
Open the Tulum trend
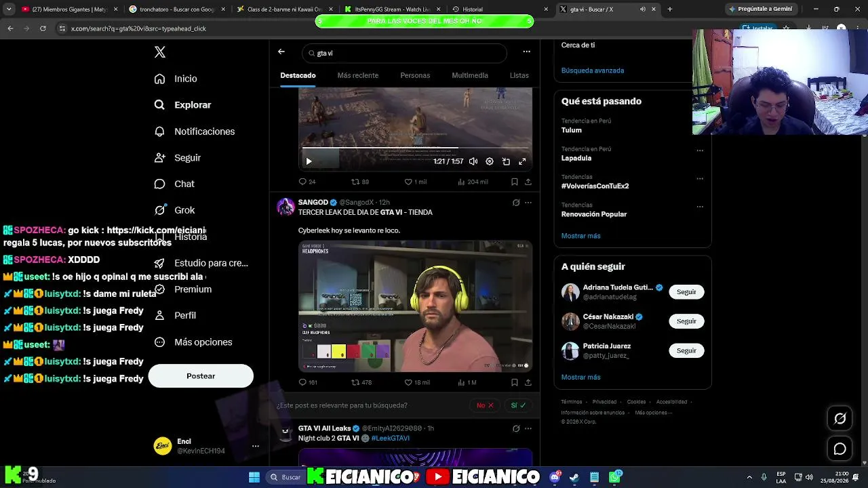pos(572,130)
